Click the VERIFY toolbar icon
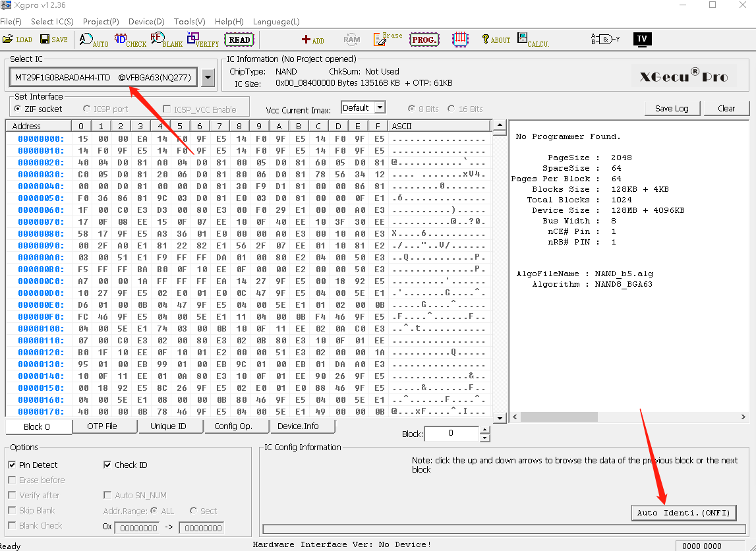Viewport: 756px width, 551px height. pos(202,40)
